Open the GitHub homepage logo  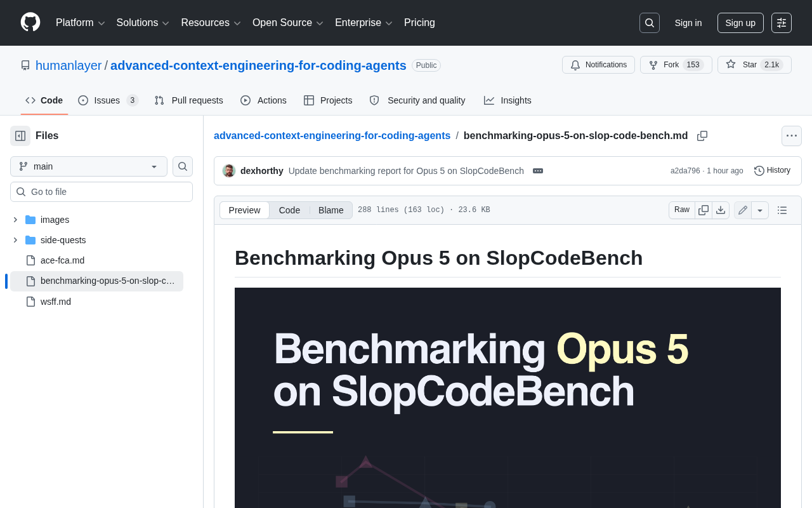[30, 22]
